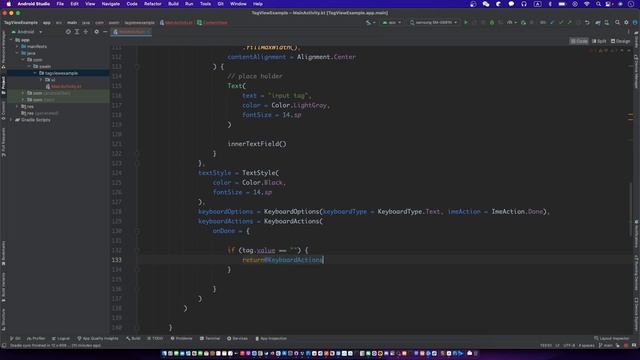Open App Quality Insights tool window
Viewport: 640px width, 360px height.
point(98,338)
